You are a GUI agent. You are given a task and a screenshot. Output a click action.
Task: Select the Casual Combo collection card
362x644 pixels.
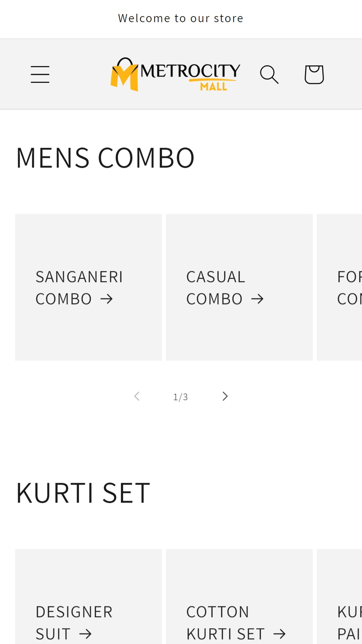(239, 287)
